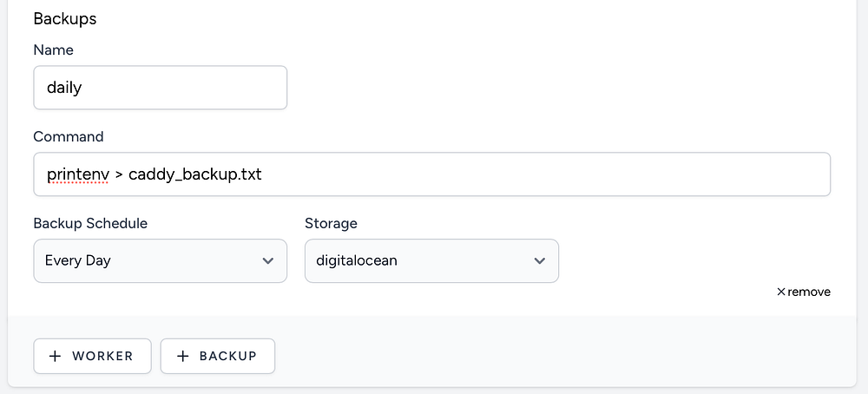868x394 pixels.
Task: Click the "Backups" section heading
Action: [x=65, y=18]
